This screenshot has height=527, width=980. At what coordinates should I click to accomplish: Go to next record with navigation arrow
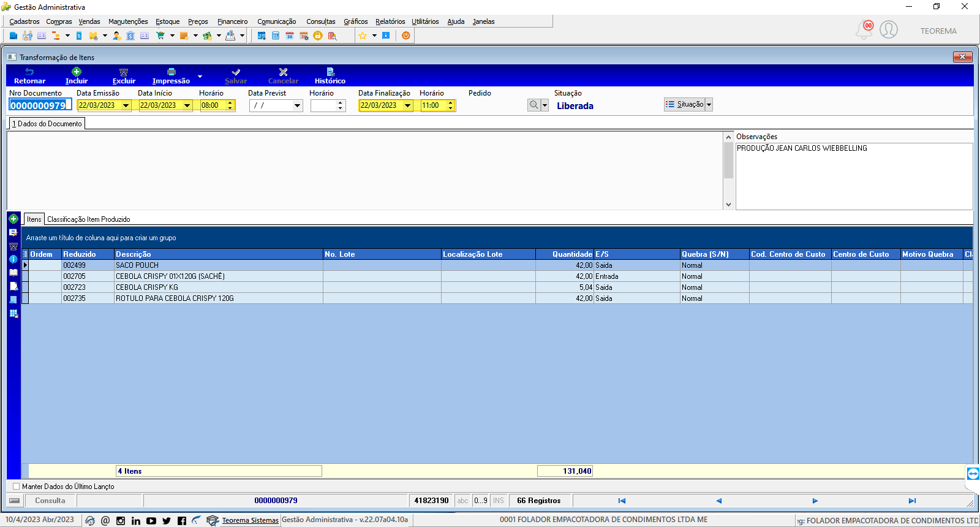pyautogui.click(x=815, y=501)
